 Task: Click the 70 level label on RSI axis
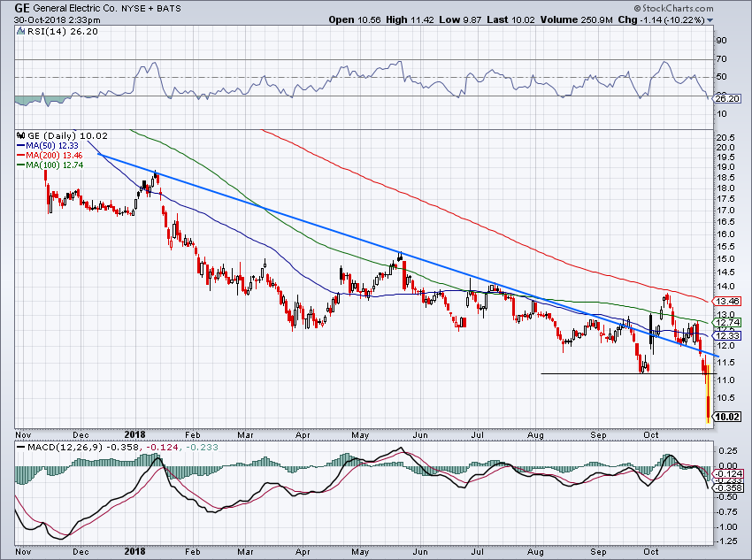point(721,59)
